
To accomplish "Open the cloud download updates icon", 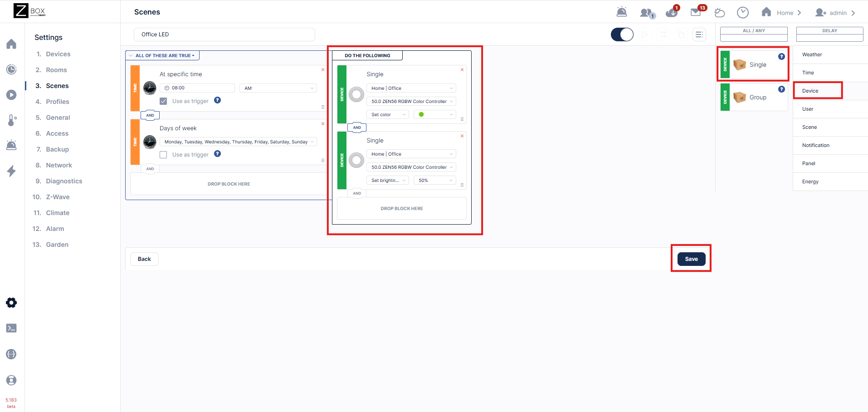I will pyautogui.click(x=672, y=12).
